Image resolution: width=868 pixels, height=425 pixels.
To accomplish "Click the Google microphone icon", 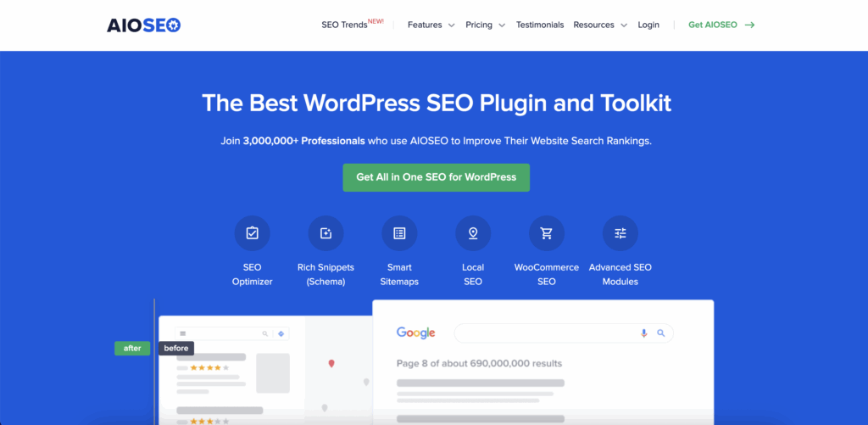I will point(644,333).
